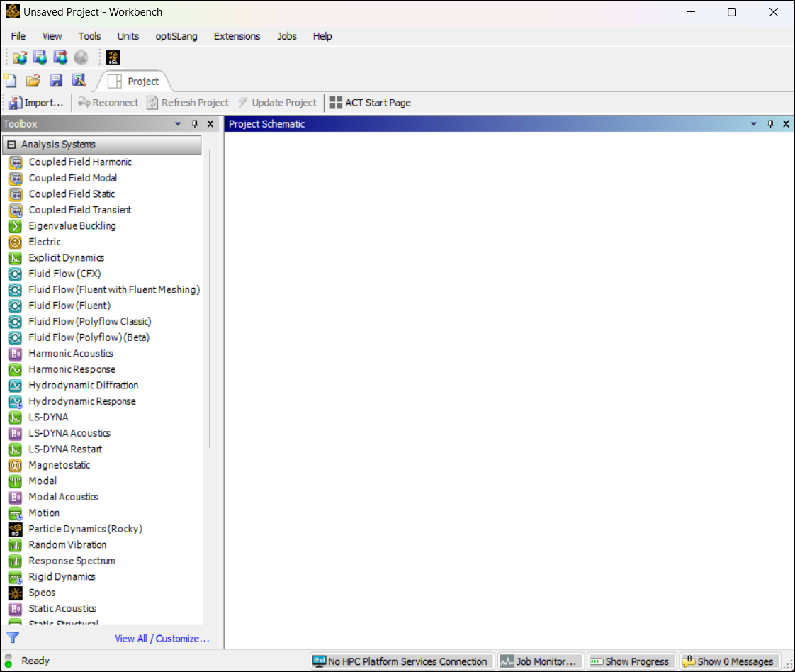Click the Toolbox filter funnel icon

(x=13, y=638)
